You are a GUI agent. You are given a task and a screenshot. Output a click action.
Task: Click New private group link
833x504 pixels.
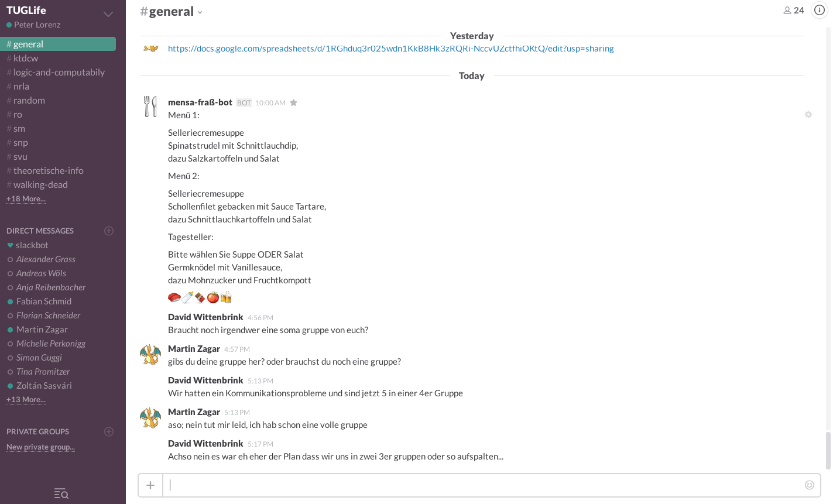[40, 447]
